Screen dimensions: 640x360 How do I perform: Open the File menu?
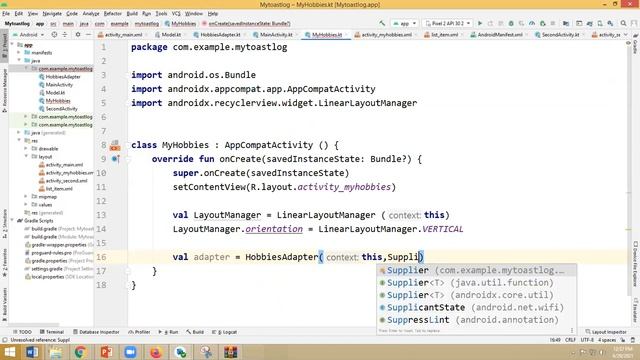coord(6,13)
